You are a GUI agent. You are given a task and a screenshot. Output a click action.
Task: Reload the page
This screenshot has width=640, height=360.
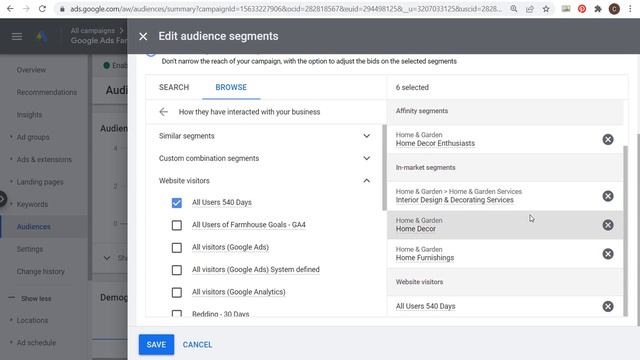[42, 9]
